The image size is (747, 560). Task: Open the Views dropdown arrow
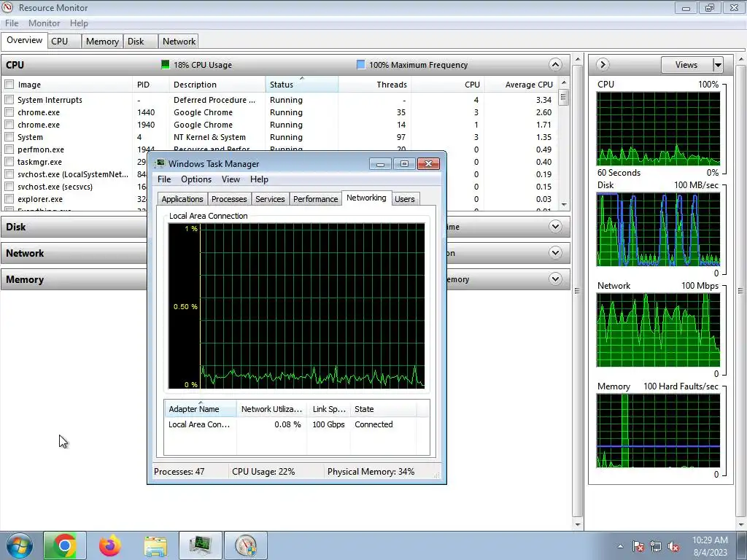click(x=718, y=64)
